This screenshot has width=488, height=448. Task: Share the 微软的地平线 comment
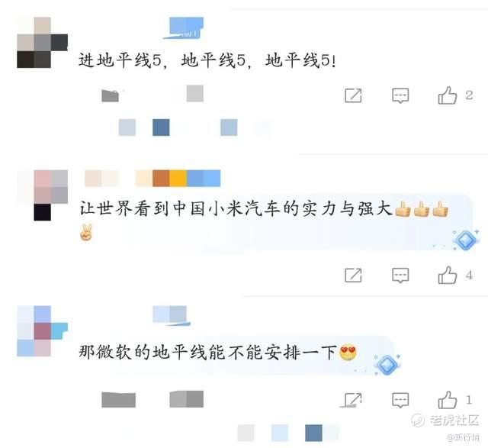coord(353,399)
